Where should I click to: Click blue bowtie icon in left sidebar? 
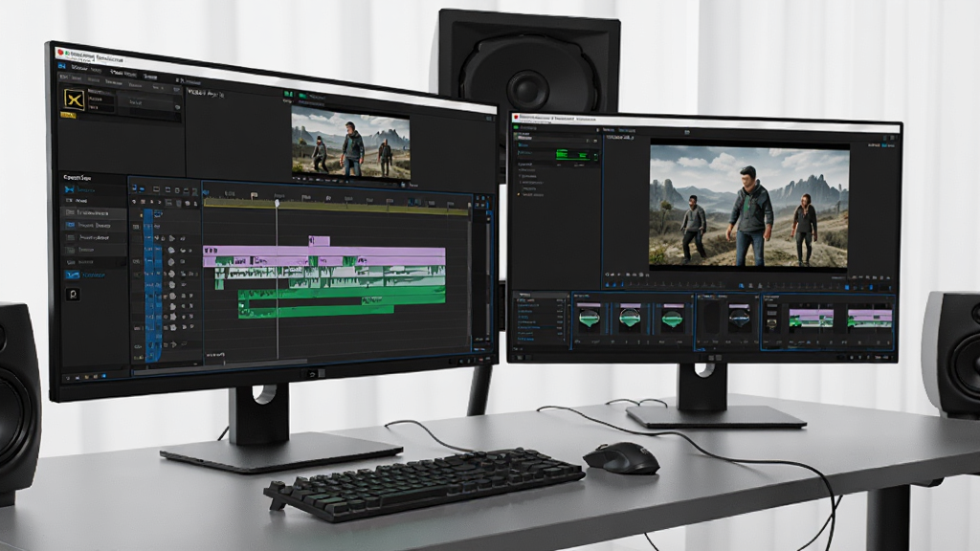pos(69,189)
